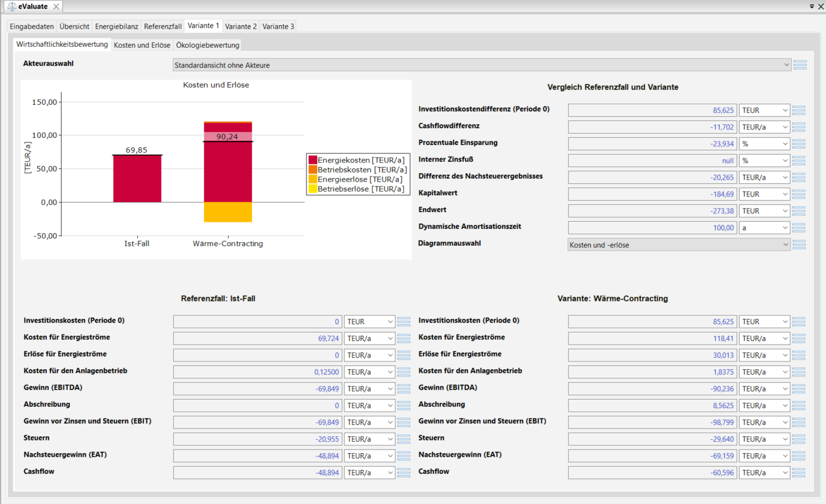Click the list icon for Referenzfall Steuern
Viewport: 826px width, 504px height.
(404, 439)
